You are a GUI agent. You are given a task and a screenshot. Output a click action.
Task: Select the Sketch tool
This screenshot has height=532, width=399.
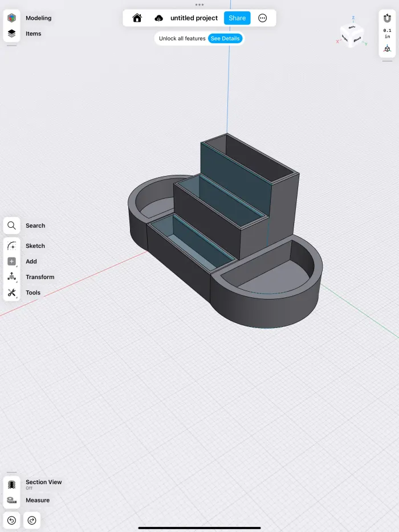pos(11,245)
